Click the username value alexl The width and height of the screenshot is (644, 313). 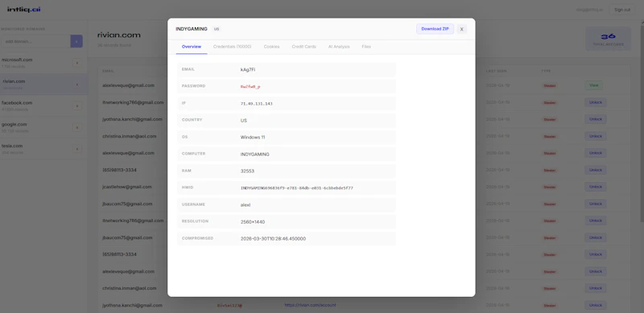click(x=246, y=204)
